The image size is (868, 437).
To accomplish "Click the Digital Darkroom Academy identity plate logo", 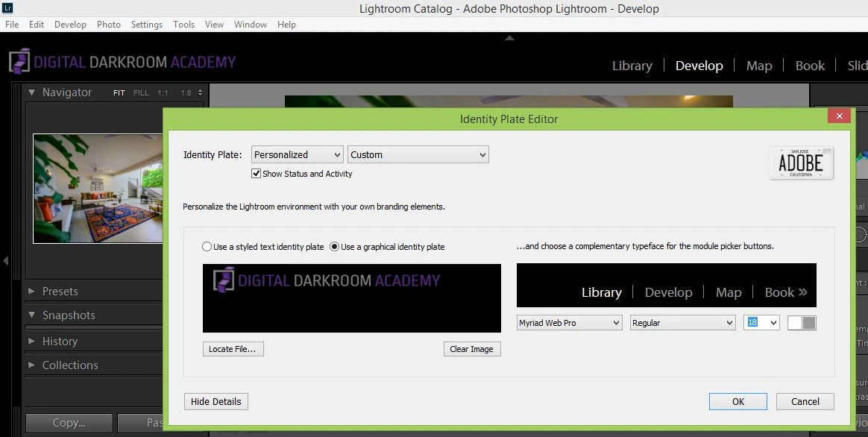I will tap(122, 61).
